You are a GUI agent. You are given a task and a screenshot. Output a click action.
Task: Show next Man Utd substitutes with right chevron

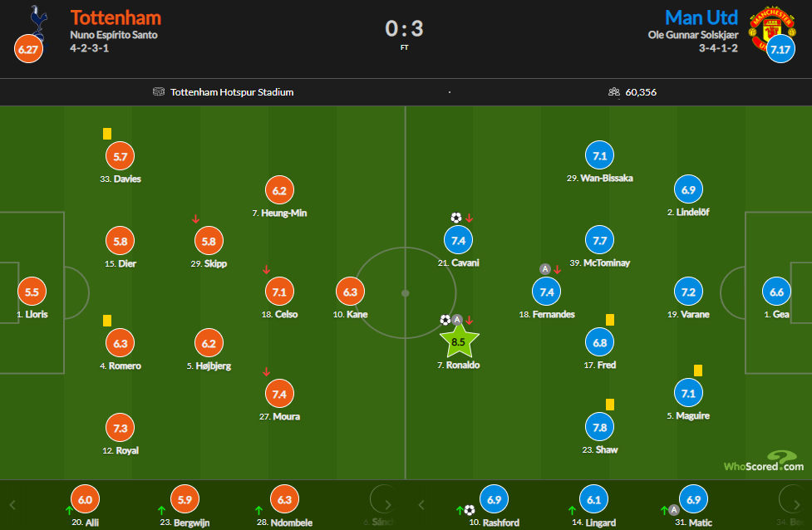(x=797, y=504)
